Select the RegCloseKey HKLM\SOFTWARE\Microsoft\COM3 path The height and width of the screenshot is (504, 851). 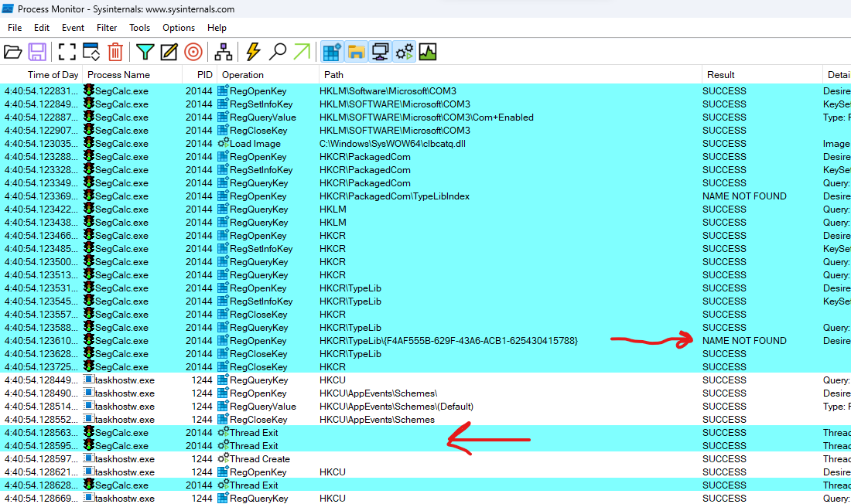(x=395, y=131)
